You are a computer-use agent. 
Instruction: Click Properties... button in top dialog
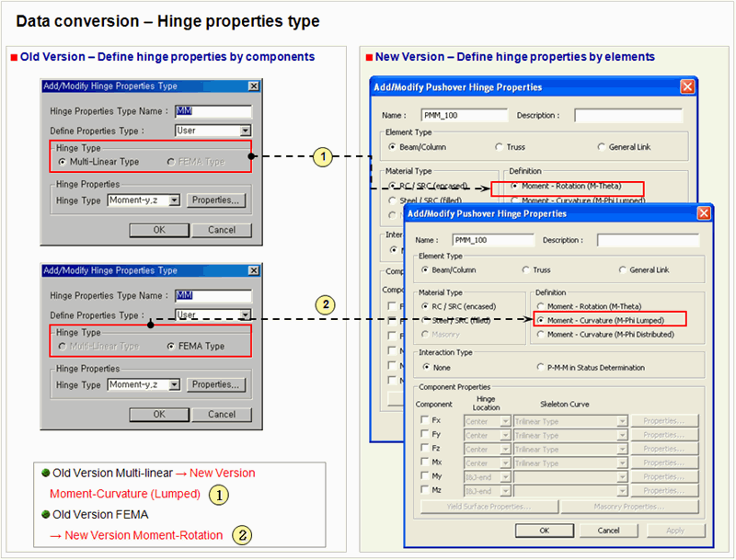click(216, 200)
